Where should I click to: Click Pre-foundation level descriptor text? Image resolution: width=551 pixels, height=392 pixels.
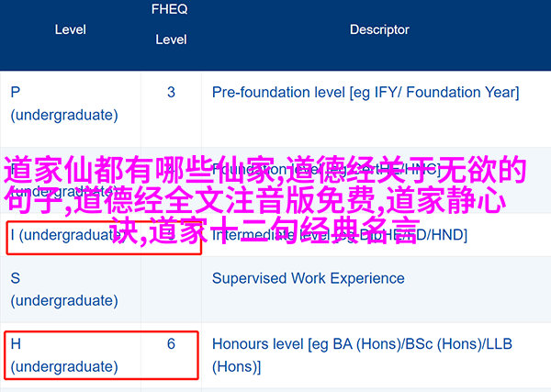pyautogui.click(x=365, y=93)
